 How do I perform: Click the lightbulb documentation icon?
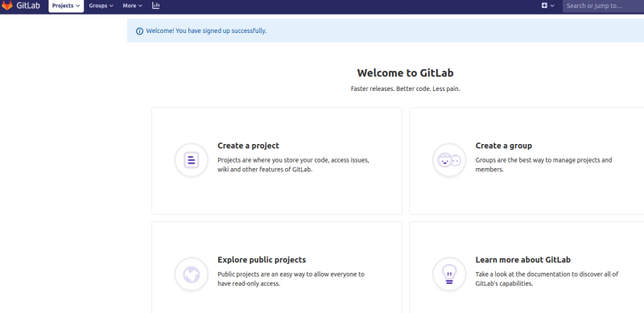(449, 274)
